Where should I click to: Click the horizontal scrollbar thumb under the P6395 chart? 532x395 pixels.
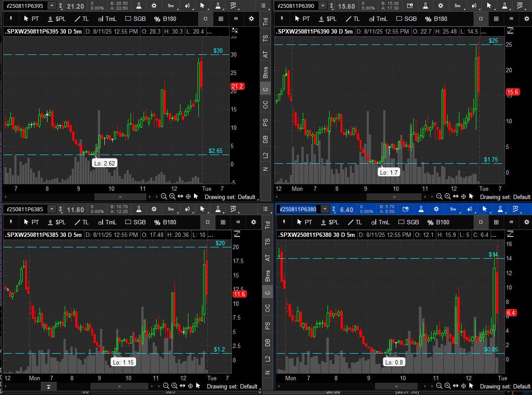[119, 196]
